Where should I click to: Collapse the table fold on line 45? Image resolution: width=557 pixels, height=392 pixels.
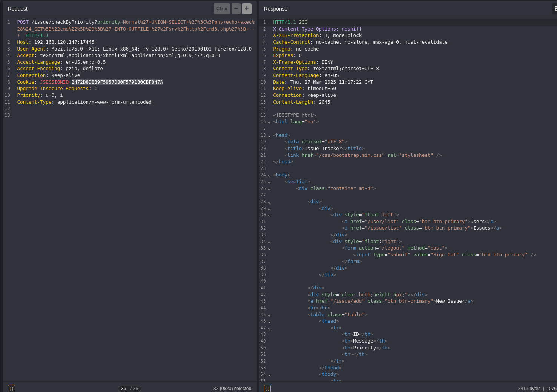[269, 315]
